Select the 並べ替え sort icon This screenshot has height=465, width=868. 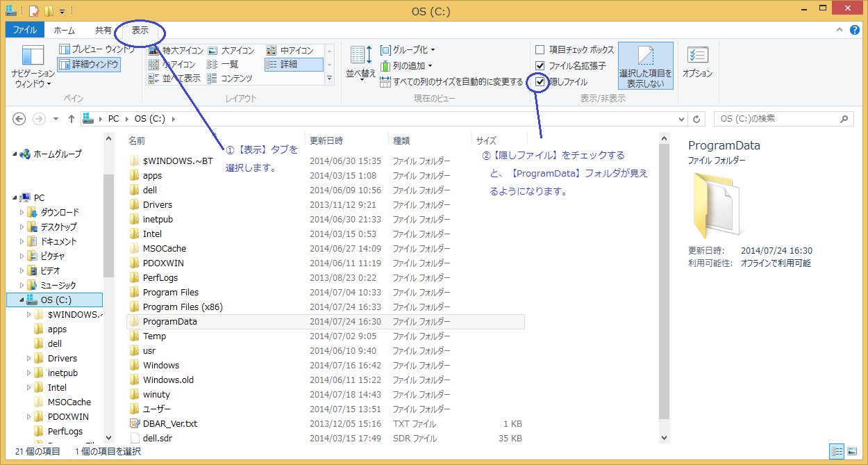pos(360,57)
